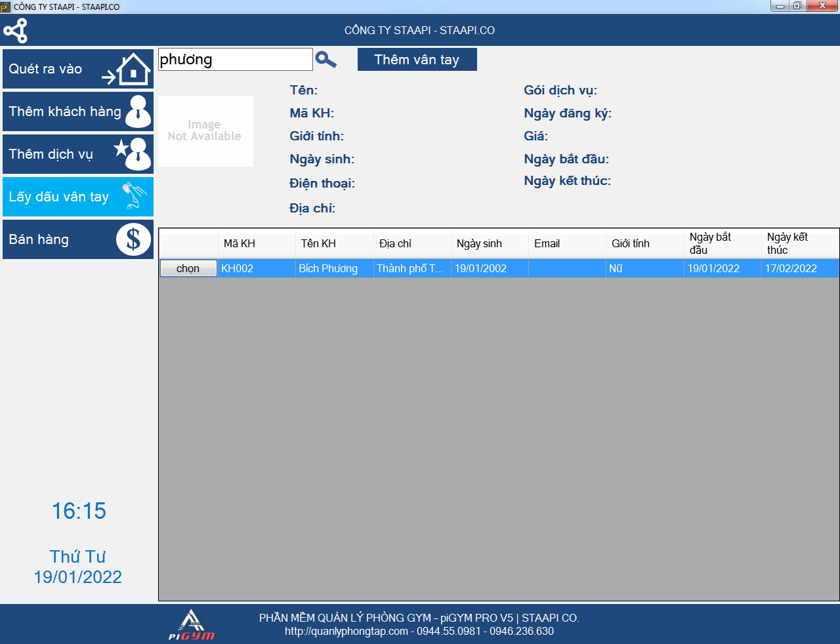The image size is (840, 644).
Task: Click the Ngày kết thúc column header
Action: click(799, 243)
